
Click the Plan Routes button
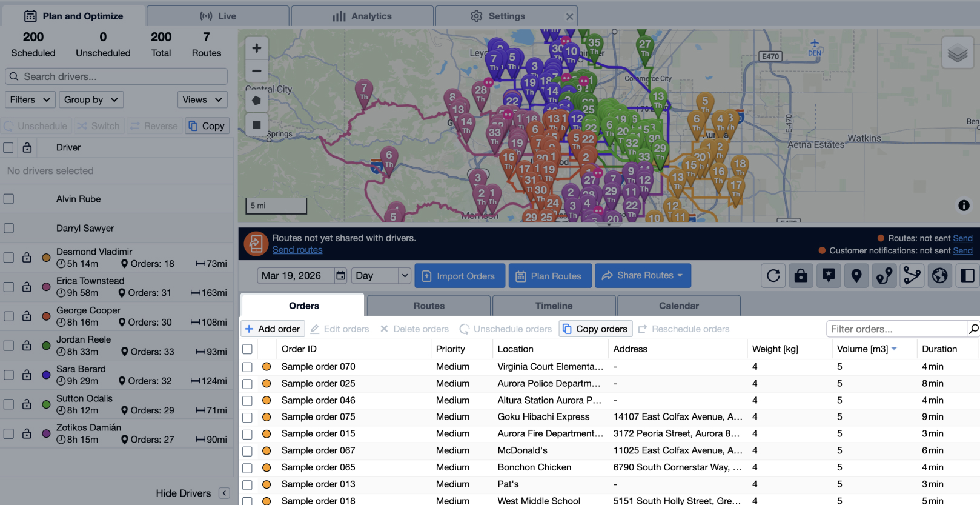coord(548,276)
